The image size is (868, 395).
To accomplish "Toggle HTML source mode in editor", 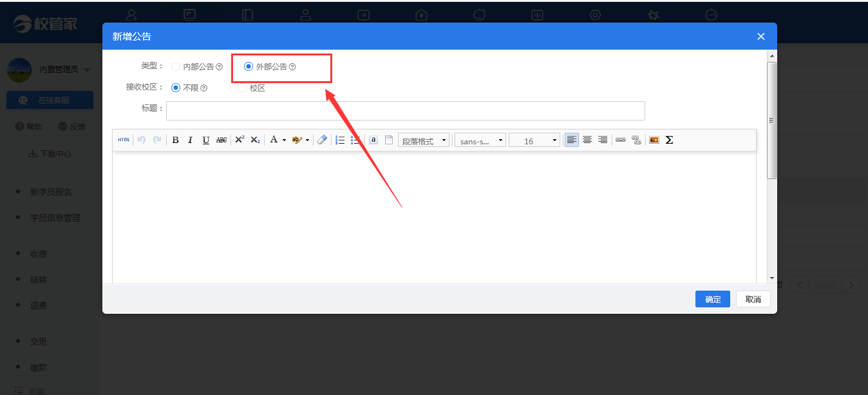I will [x=124, y=140].
